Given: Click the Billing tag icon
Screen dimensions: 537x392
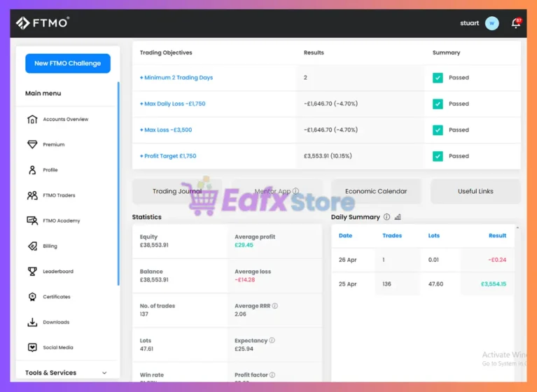Looking at the screenshot, I should coord(32,246).
